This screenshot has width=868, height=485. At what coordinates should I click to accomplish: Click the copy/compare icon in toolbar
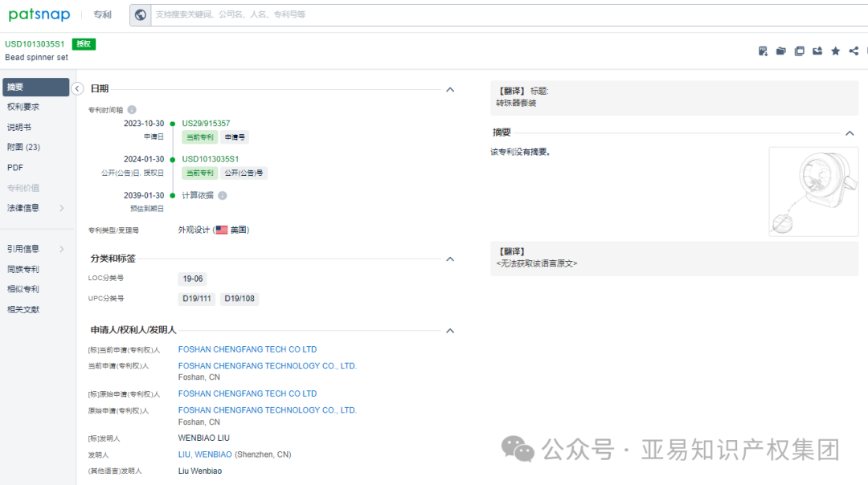[x=800, y=51]
